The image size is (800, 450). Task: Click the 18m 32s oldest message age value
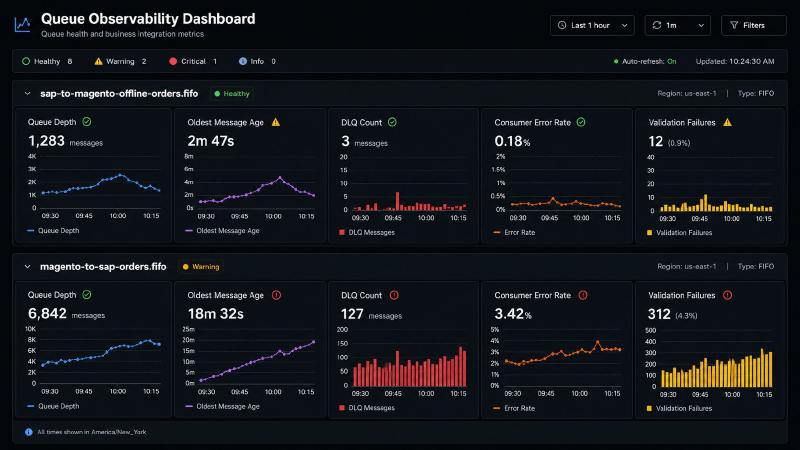point(215,314)
